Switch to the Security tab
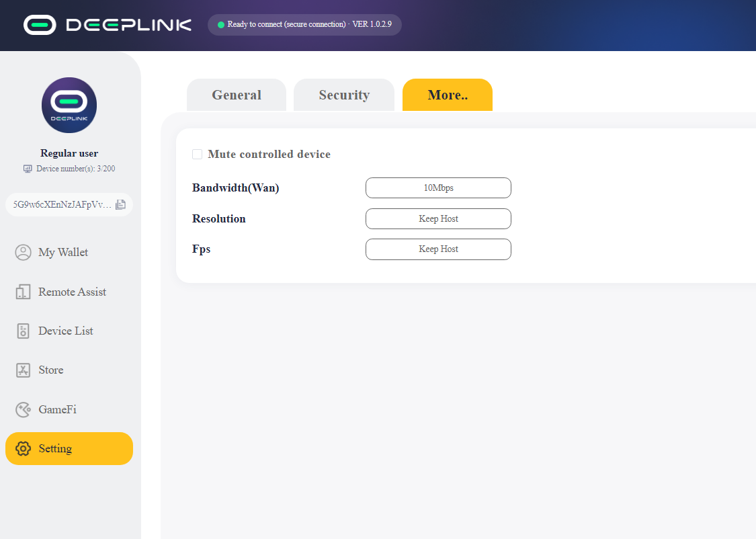The image size is (756, 539). pos(343,95)
